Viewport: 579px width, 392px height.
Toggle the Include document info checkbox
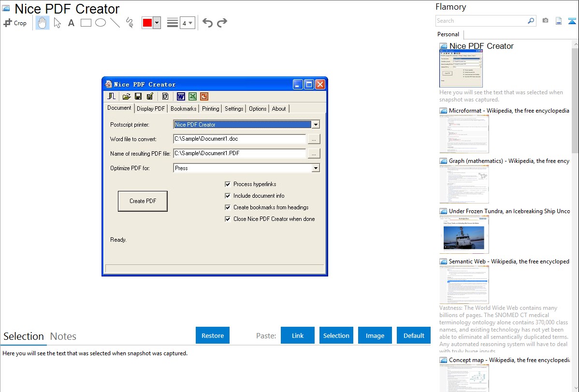click(228, 196)
